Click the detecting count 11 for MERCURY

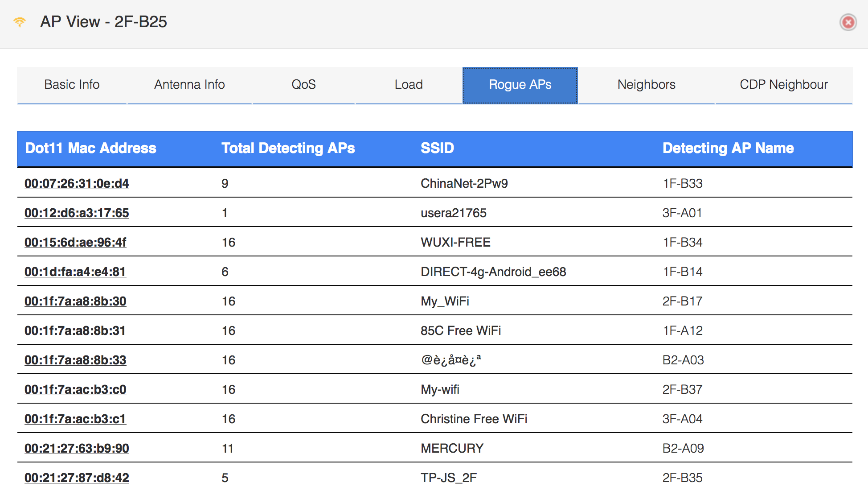pyautogui.click(x=228, y=448)
